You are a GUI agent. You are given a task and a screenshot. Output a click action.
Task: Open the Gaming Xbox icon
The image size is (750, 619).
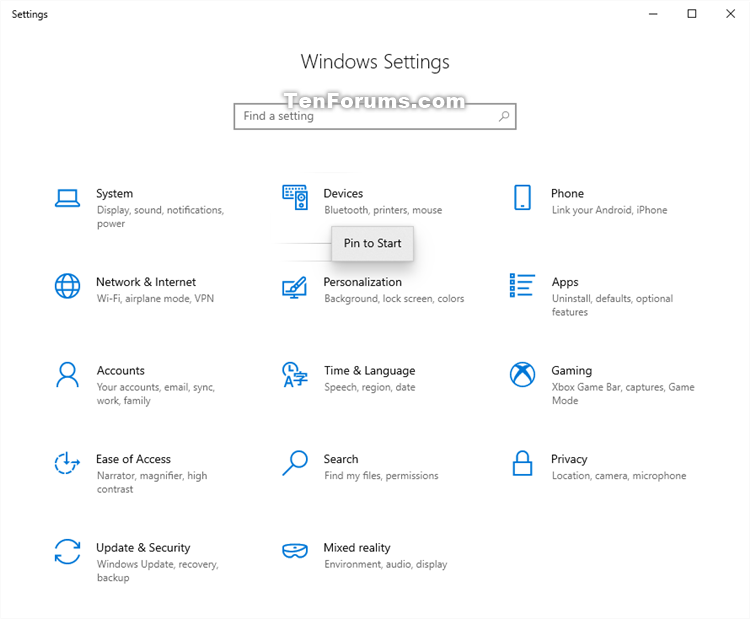tap(522, 374)
